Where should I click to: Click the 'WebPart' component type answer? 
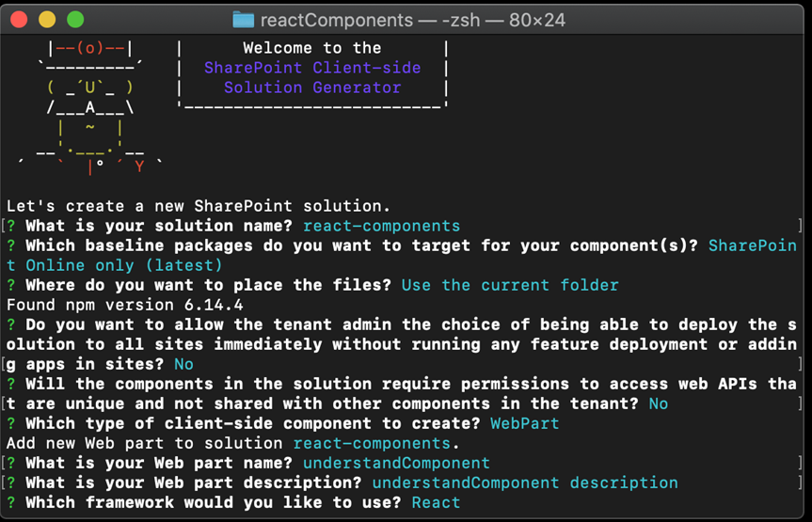pos(525,423)
